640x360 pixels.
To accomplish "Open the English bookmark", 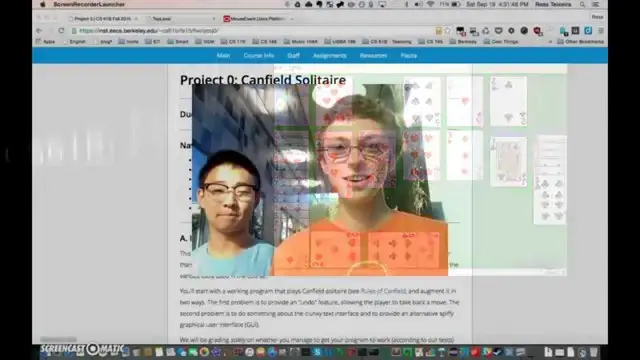I will (74, 42).
